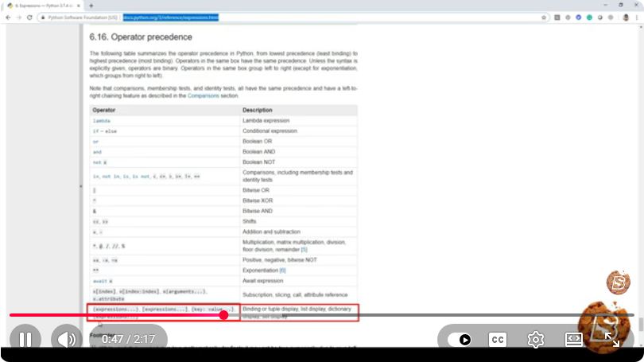Reload the page with the refresh icon

coord(29,18)
